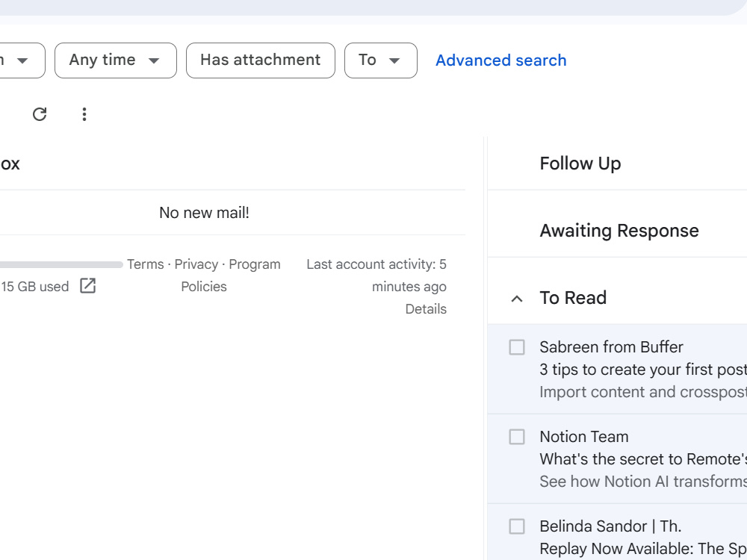Click the To Read section heading

click(573, 298)
